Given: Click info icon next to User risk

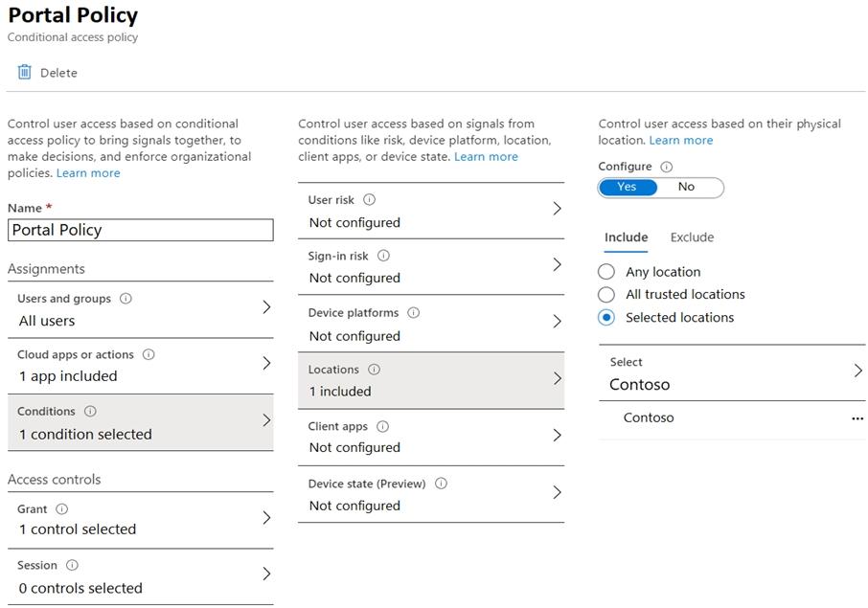Looking at the screenshot, I should pos(370,200).
